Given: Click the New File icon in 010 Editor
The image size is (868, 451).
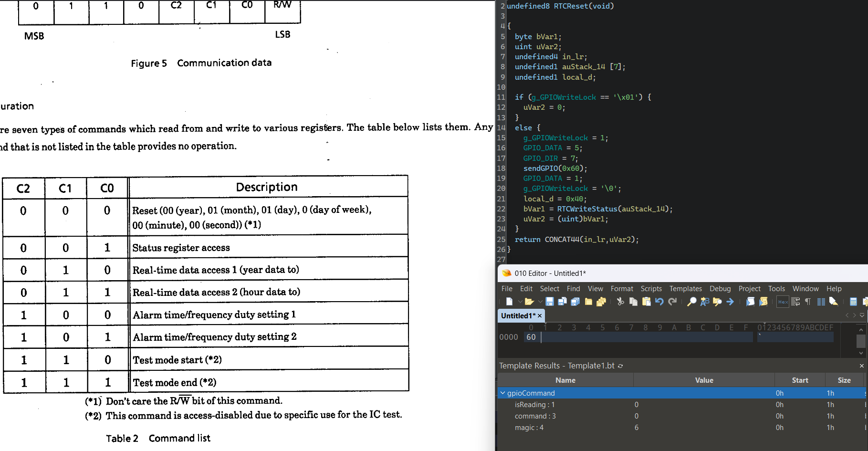Looking at the screenshot, I should point(509,302).
